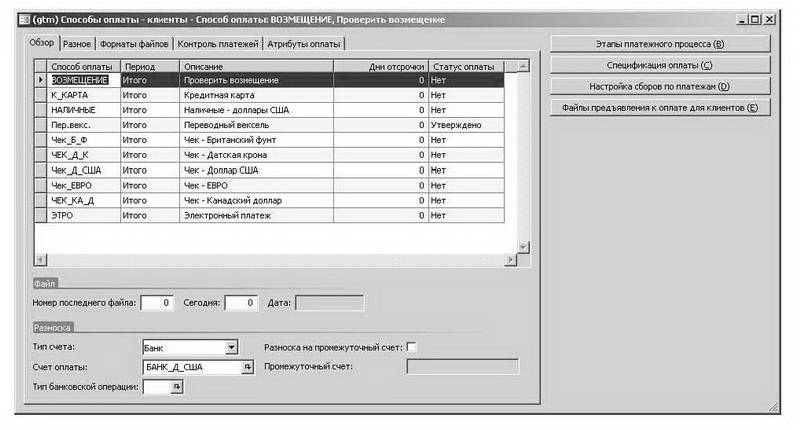Select the Чек_Б_Ф cell
The height and width of the screenshot is (430, 800).
click(x=84, y=140)
